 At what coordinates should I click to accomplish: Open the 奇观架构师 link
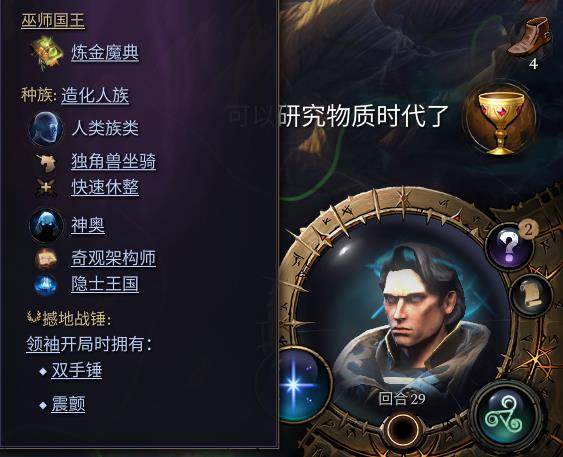(x=113, y=258)
